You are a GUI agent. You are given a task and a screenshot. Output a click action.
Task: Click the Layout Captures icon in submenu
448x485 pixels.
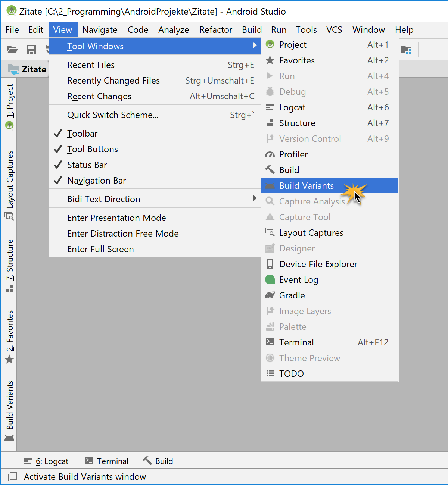tap(270, 232)
